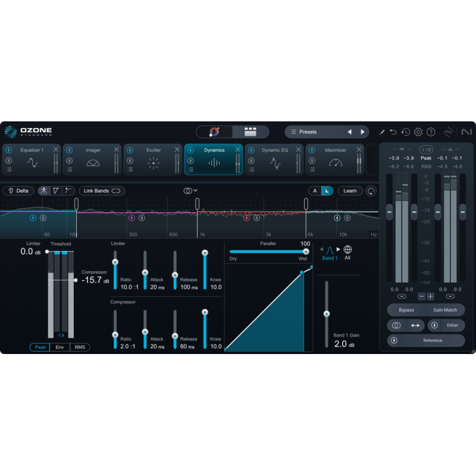Select the Dynamic EQ module tab

274,150
